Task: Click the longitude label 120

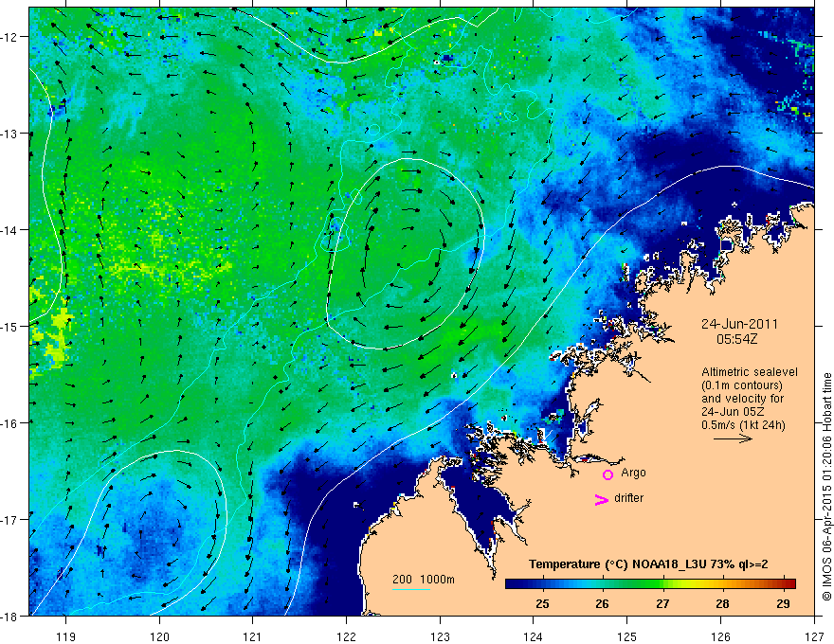Action: (x=159, y=636)
